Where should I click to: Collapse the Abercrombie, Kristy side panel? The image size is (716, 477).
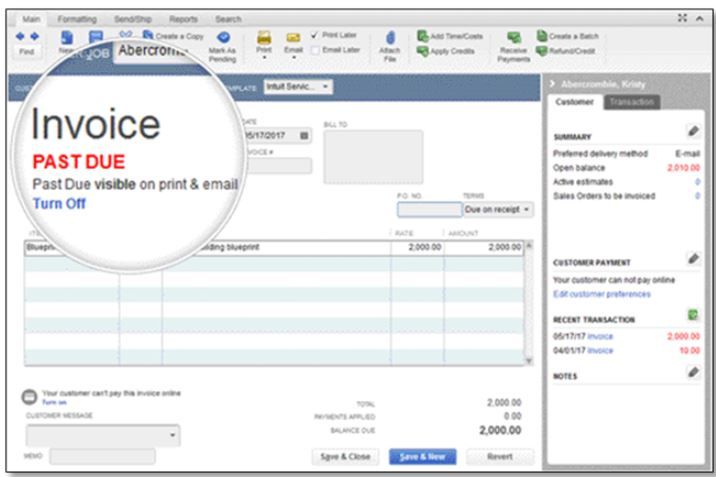tap(553, 84)
